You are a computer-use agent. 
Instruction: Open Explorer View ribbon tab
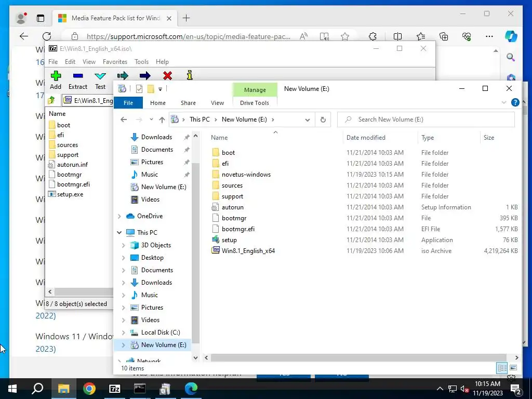tap(218, 103)
